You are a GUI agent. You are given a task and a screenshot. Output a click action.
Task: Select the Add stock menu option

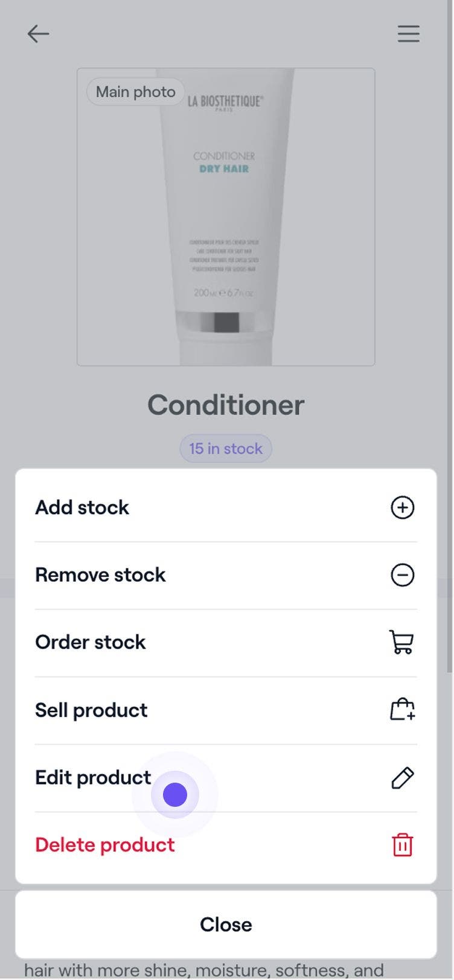82,507
